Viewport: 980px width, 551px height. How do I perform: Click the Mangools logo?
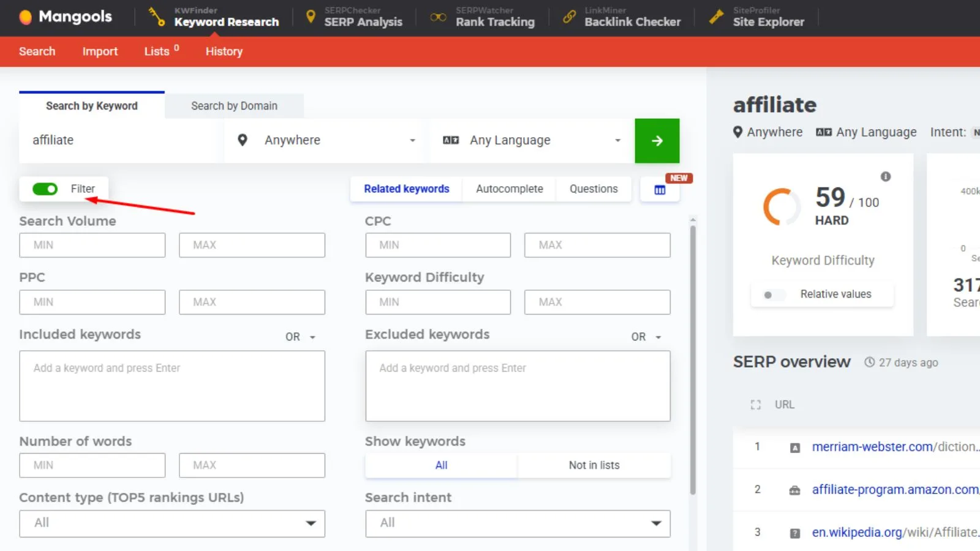[x=66, y=17]
